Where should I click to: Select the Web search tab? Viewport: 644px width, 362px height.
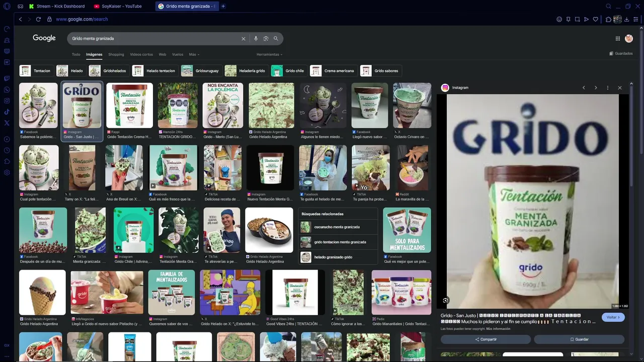point(163,54)
